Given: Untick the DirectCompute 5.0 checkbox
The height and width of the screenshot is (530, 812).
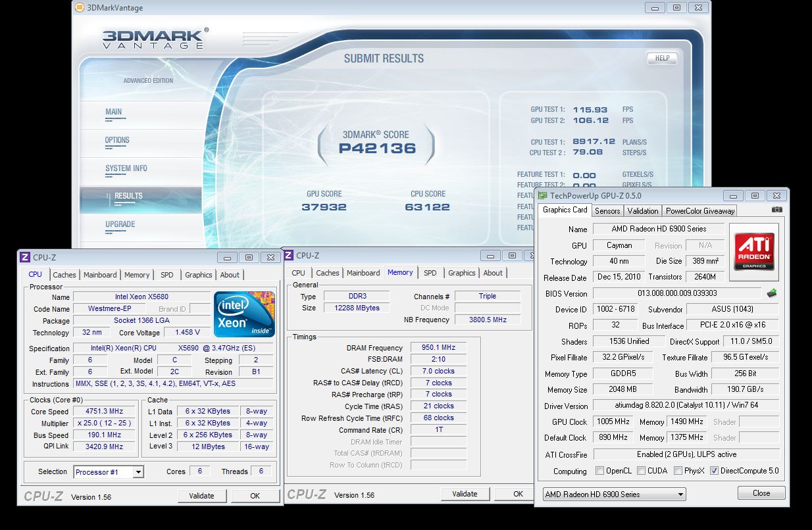Looking at the screenshot, I should click(714, 471).
